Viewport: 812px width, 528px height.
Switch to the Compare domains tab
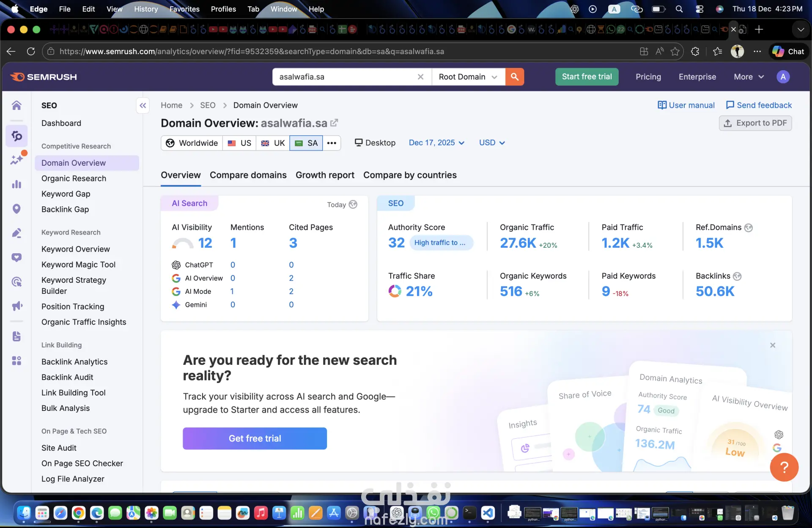[248, 175]
